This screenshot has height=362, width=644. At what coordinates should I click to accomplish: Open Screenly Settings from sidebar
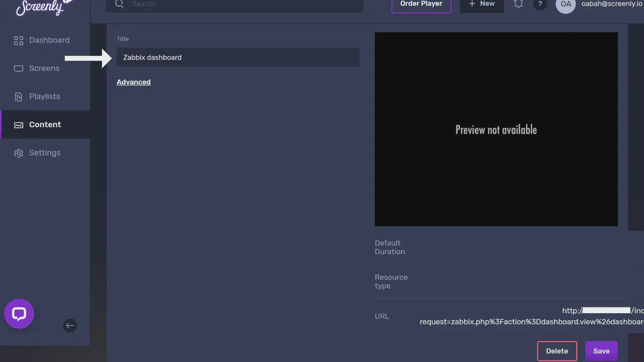(44, 152)
